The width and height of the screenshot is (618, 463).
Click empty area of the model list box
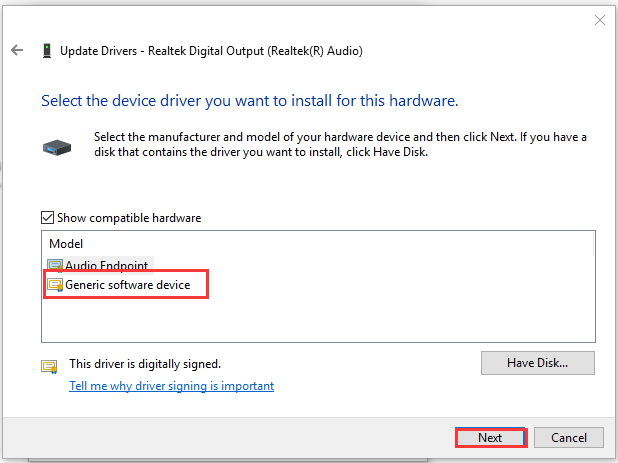pyautogui.click(x=355, y=315)
